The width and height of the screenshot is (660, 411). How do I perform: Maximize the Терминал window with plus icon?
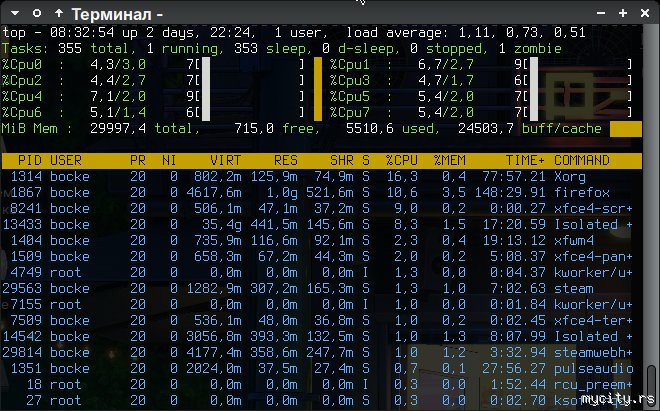pyautogui.click(x=623, y=13)
